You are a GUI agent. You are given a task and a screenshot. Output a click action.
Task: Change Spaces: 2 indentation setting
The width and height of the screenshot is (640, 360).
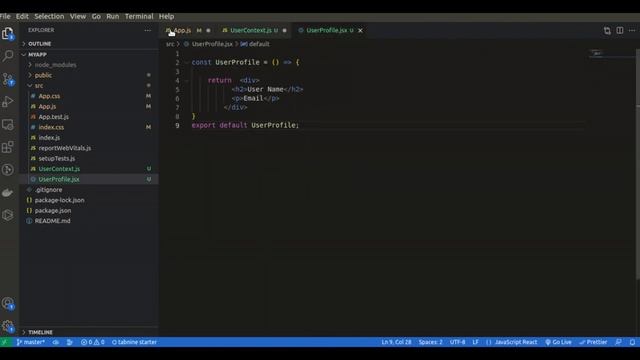[x=430, y=342]
